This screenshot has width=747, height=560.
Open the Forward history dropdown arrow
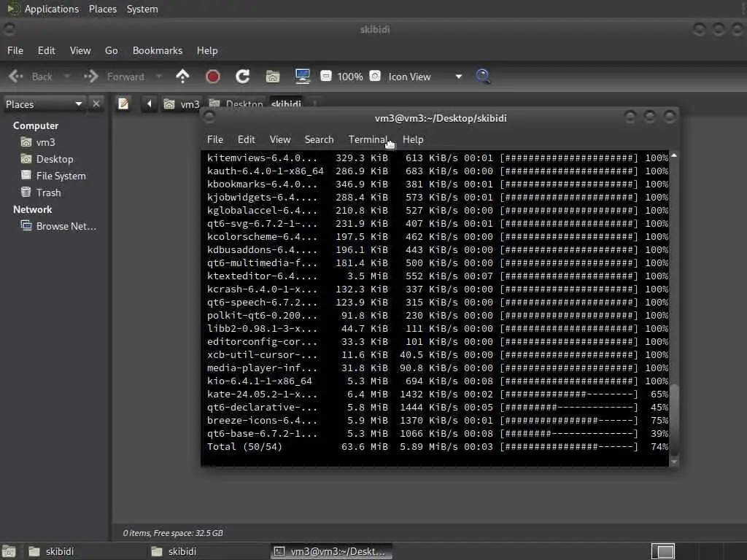click(159, 76)
